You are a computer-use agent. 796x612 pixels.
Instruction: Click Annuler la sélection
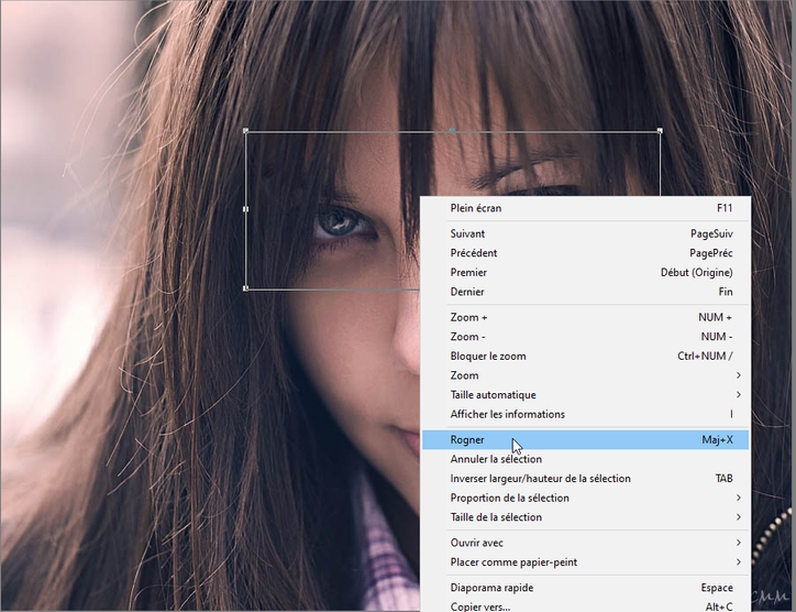[496, 459]
